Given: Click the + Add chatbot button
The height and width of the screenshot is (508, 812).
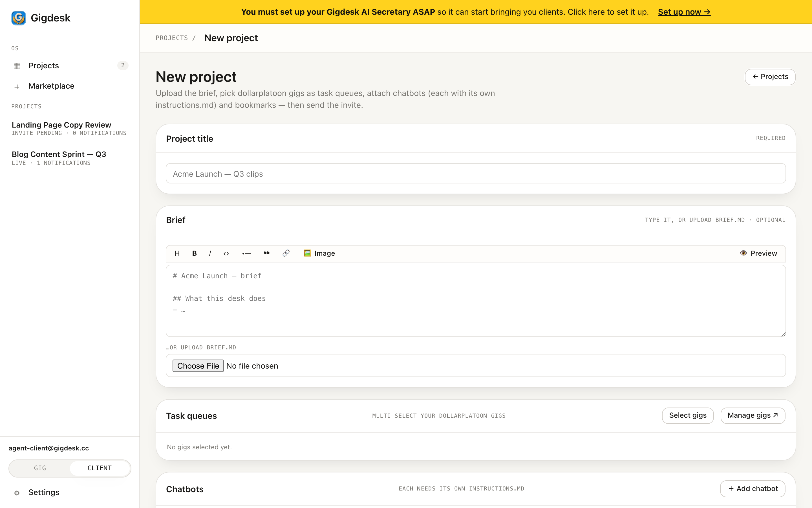Looking at the screenshot, I should pyautogui.click(x=753, y=489).
